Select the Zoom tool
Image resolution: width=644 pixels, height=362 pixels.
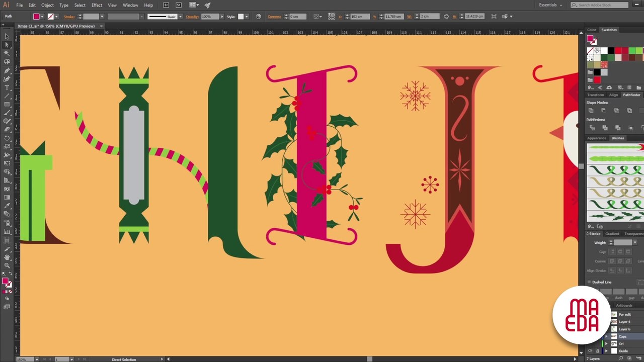coord(7,265)
